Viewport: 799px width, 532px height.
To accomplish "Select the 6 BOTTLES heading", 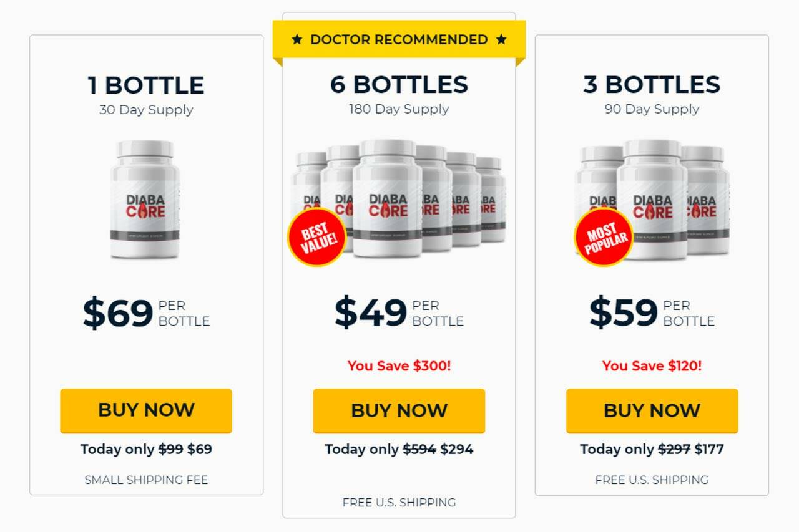I will click(x=399, y=85).
